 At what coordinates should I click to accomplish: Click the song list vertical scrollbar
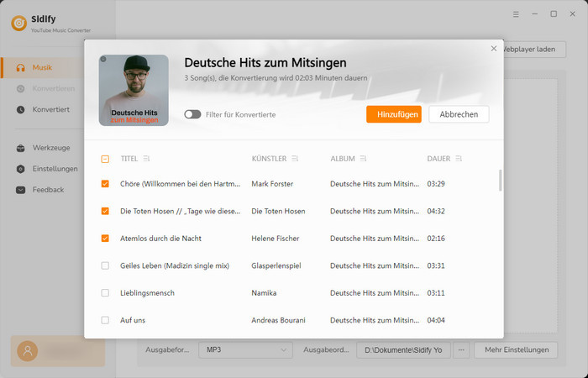coord(500,181)
